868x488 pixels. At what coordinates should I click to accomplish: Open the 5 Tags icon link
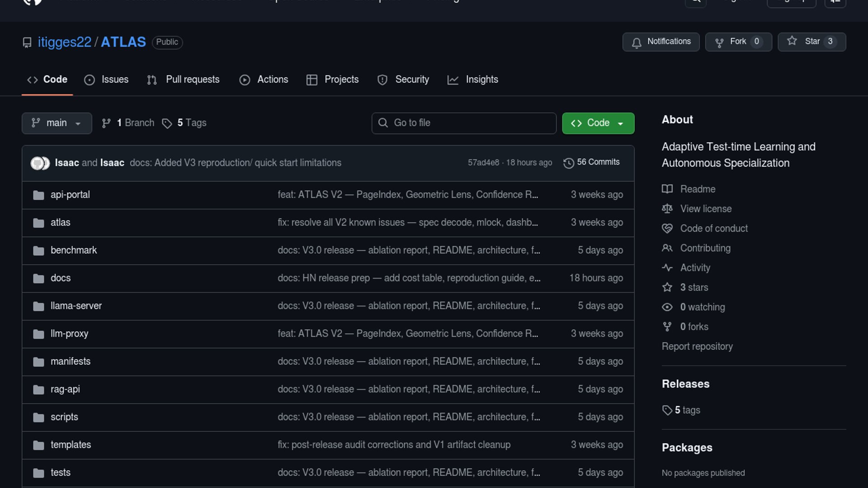click(x=167, y=123)
